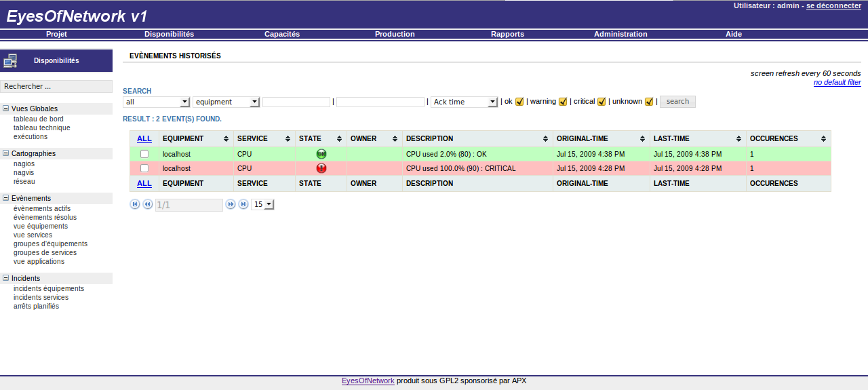The image size is (868, 390).
Task: Open the Administration menu
Action: 620,34
